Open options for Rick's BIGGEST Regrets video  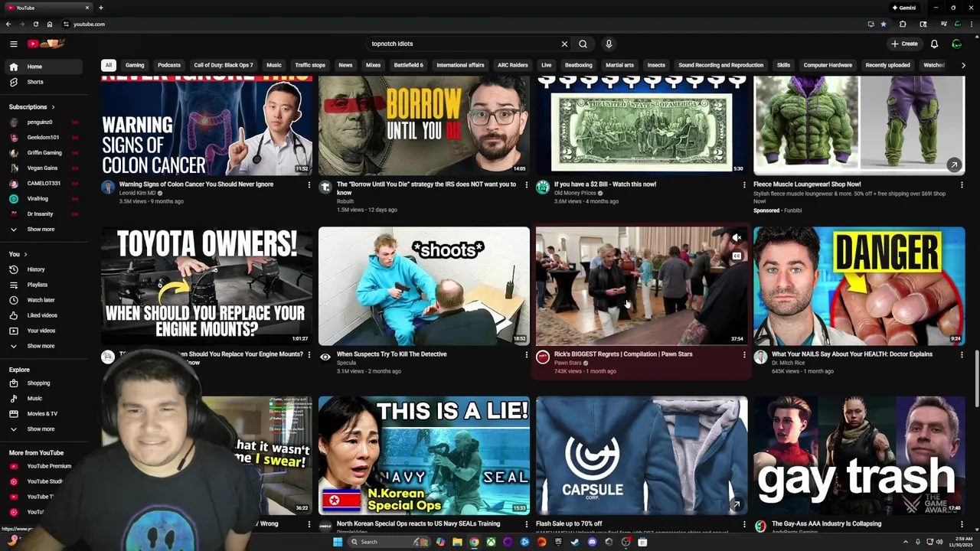(x=743, y=354)
